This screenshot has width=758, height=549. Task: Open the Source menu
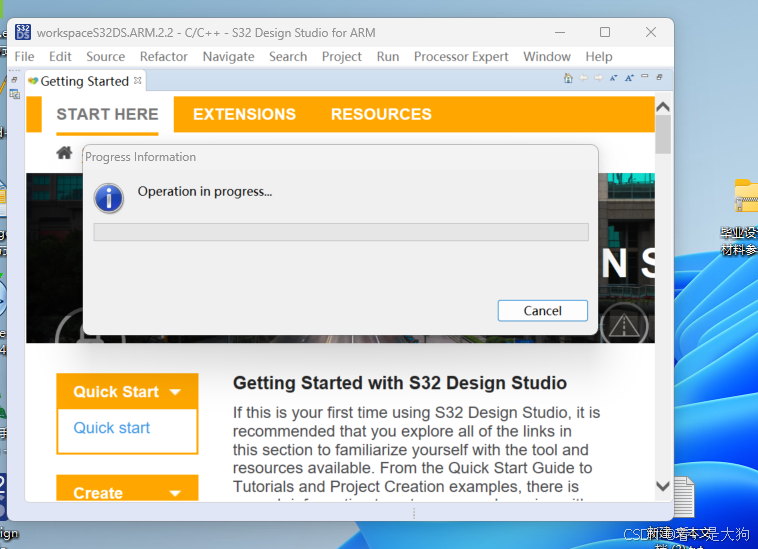(x=105, y=57)
